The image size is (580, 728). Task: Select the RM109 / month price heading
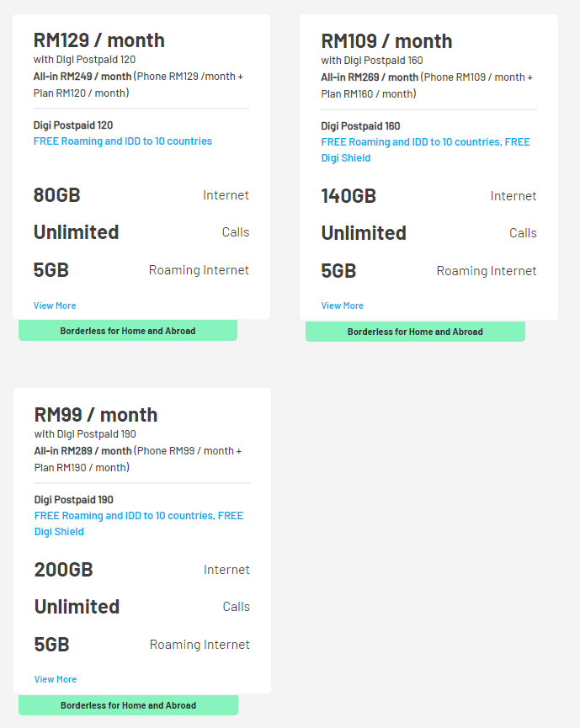click(386, 41)
